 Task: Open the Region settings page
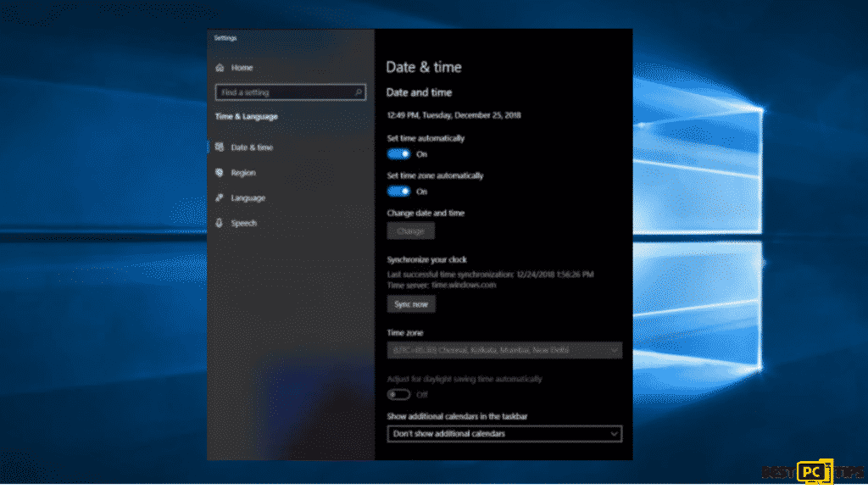point(242,173)
